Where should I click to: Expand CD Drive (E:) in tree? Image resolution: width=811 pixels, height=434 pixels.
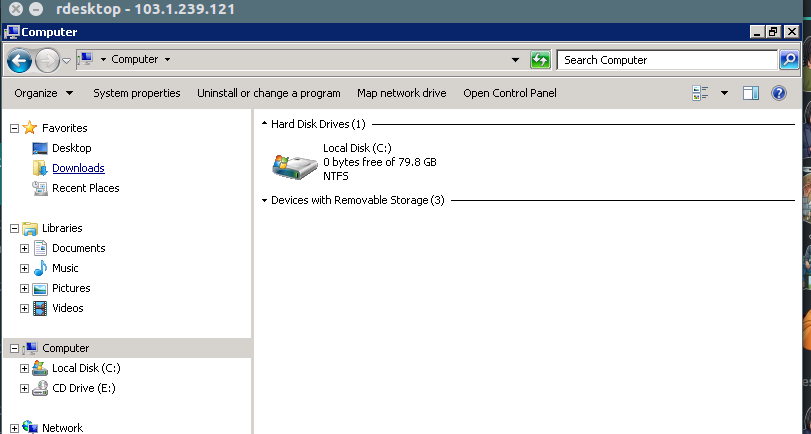24,388
